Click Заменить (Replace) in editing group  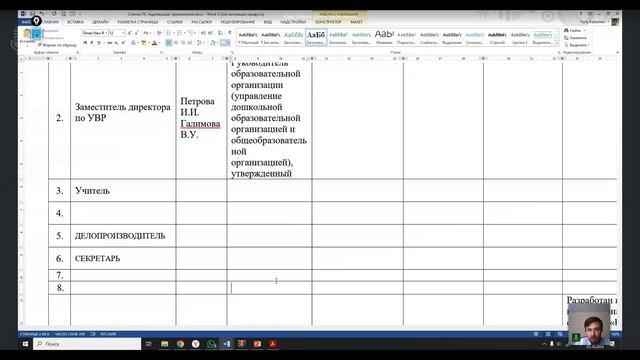pos(576,38)
